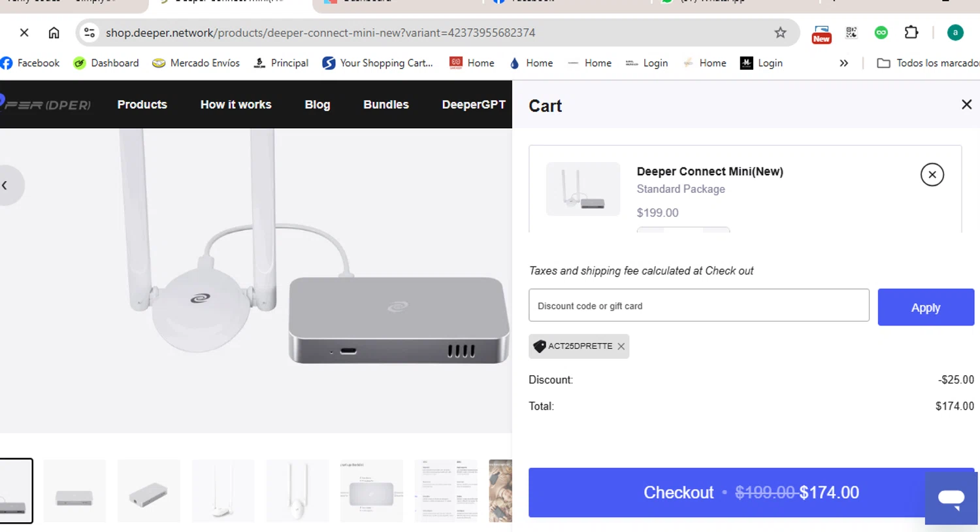Viewport: 980px width, 532px height.
Task: Focus the Discount code or gift card field
Action: [x=699, y=305]
